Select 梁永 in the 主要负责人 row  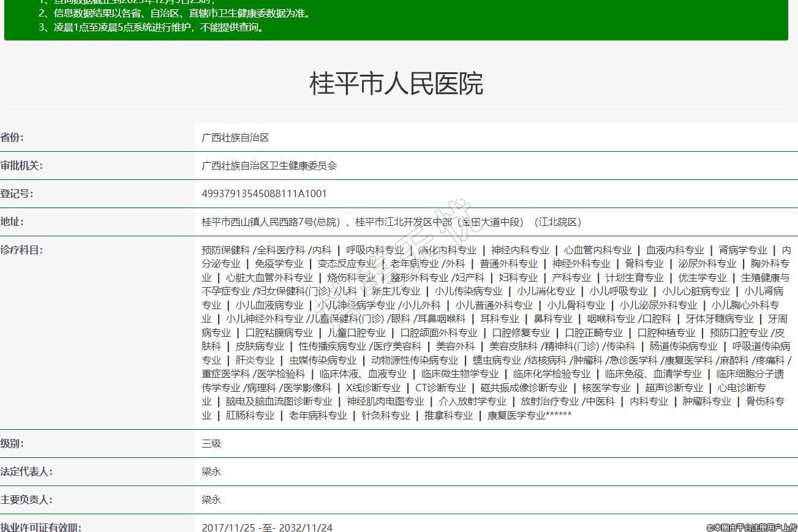click(x=211, y=500)
